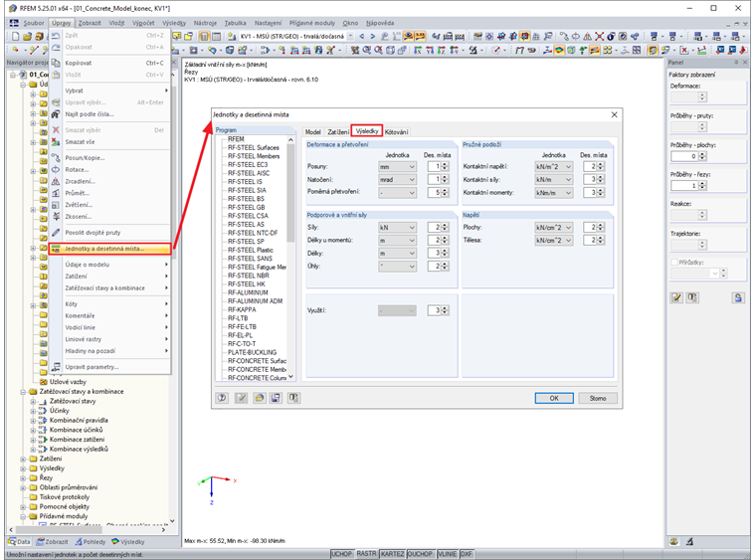Click the metric/imperial switch icon in dialog footer

pos(293,398)
